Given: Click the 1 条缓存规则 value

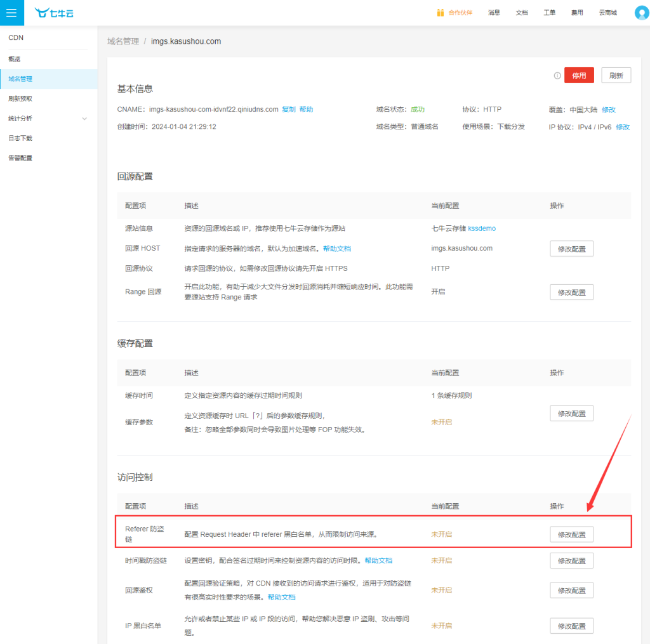Looking at the screenshot, I should pyautogui.click(x=451, y=395).
